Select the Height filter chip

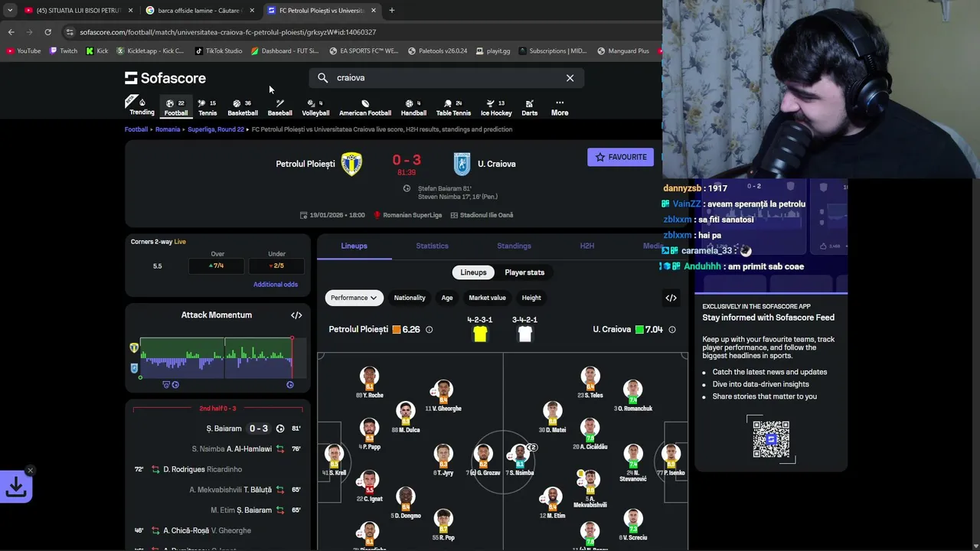coord(531,298)
